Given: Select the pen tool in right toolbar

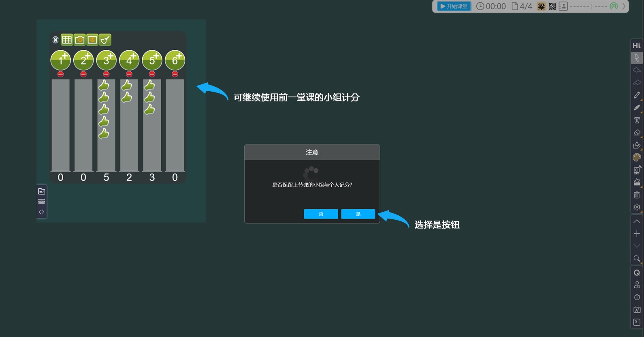Looking at the screenshot, I should (x=637, y=95).
